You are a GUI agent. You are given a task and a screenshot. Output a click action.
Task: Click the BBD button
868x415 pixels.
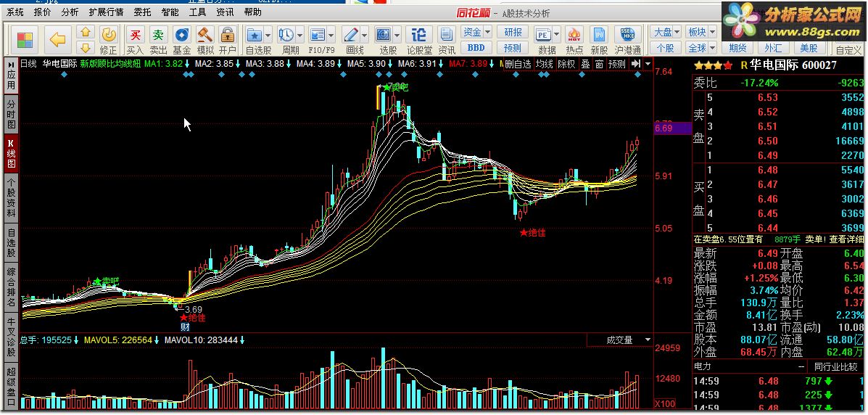click(476, 48)
